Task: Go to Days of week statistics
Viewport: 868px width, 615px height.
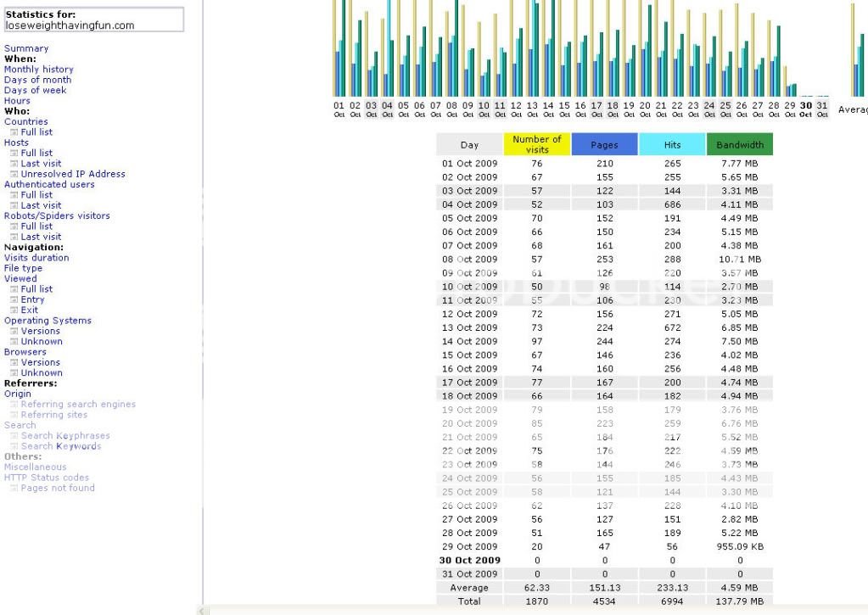Action: pyautogui.click(x=35, y=90)
